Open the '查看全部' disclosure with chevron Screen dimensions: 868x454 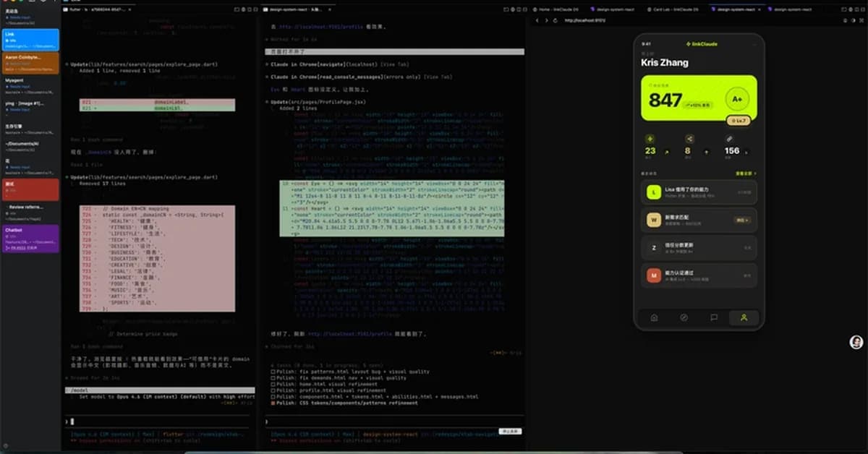(746, 174)
